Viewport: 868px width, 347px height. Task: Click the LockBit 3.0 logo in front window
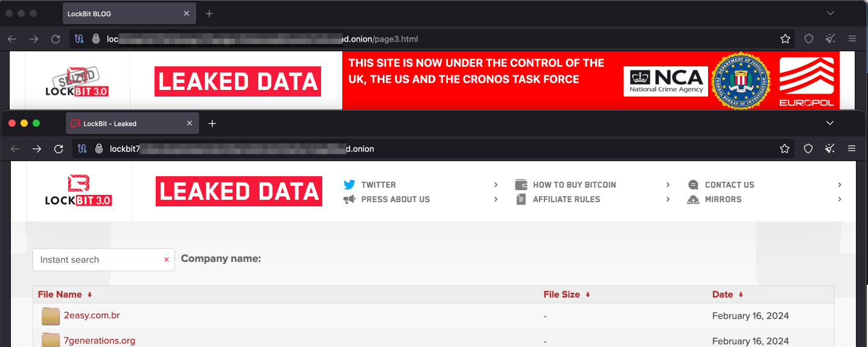[78, 190]
